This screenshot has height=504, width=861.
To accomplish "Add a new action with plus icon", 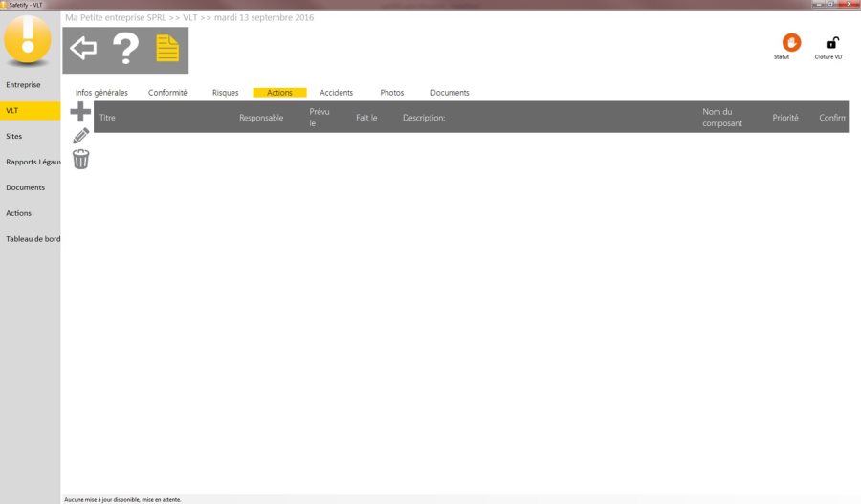I will point(80,112).
